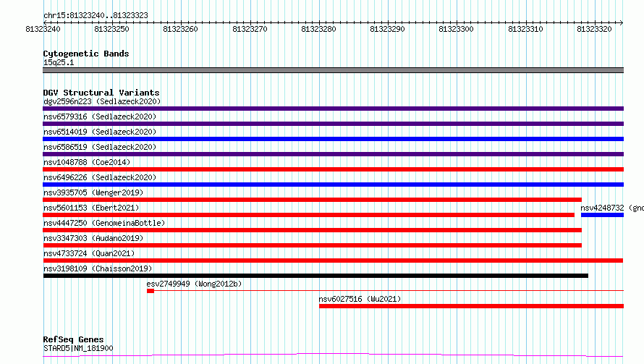644x364 pixels.
Task: Open variant nsv6514019 (Sedlazeck2020) label
Action: 100,132
